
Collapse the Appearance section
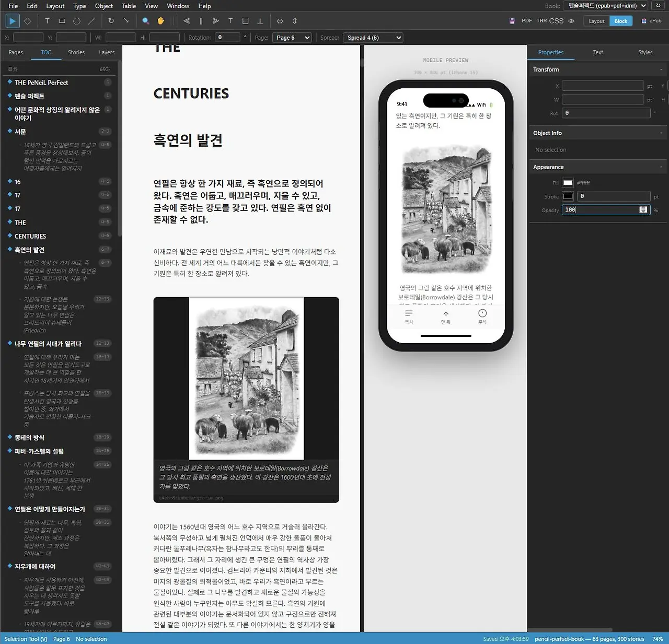(661, 167)
